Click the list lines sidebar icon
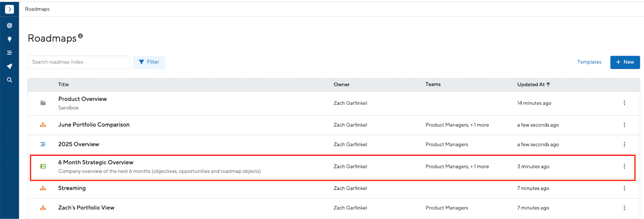The height and width of the screenshot is (219, 644). 9,53
